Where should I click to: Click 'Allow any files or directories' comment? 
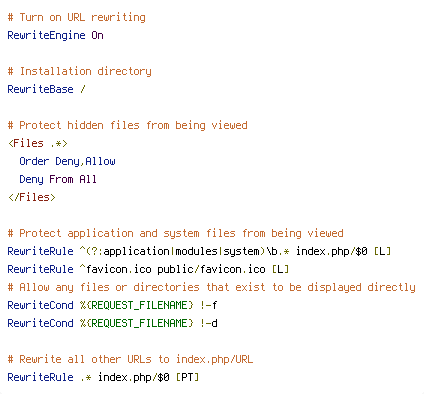coord(211,287)
